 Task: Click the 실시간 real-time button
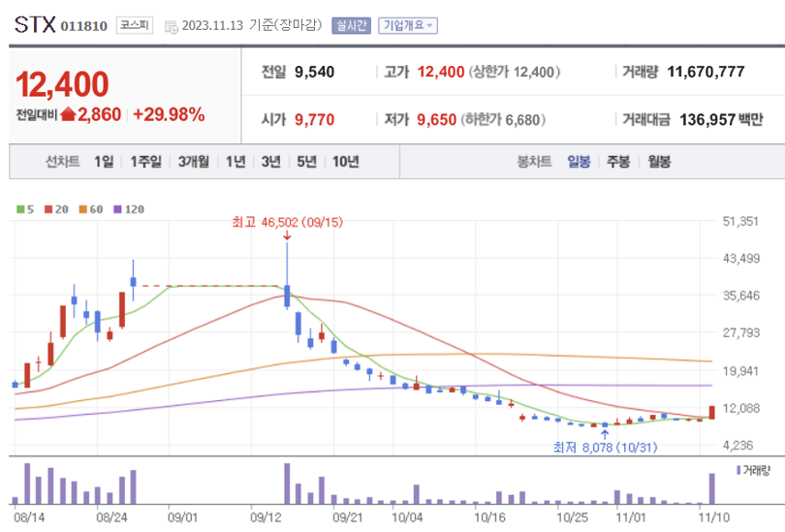pyautogui.click(x=351, y=25)
